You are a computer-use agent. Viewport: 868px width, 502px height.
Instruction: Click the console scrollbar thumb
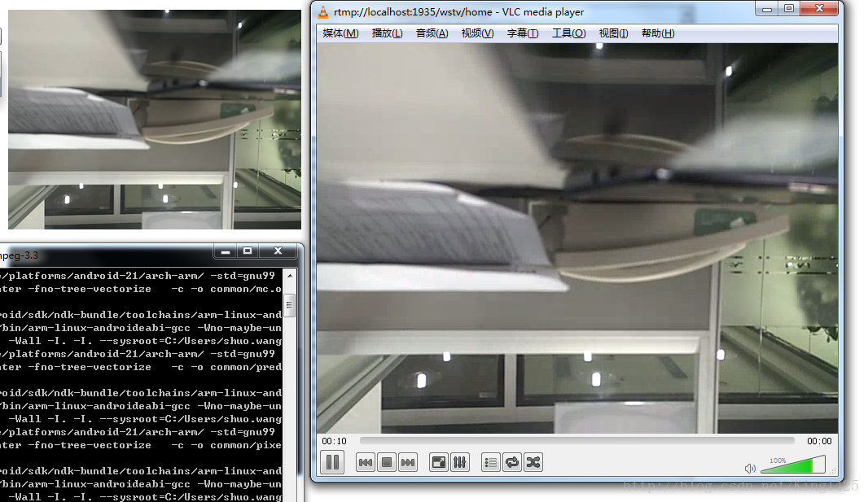290,305
